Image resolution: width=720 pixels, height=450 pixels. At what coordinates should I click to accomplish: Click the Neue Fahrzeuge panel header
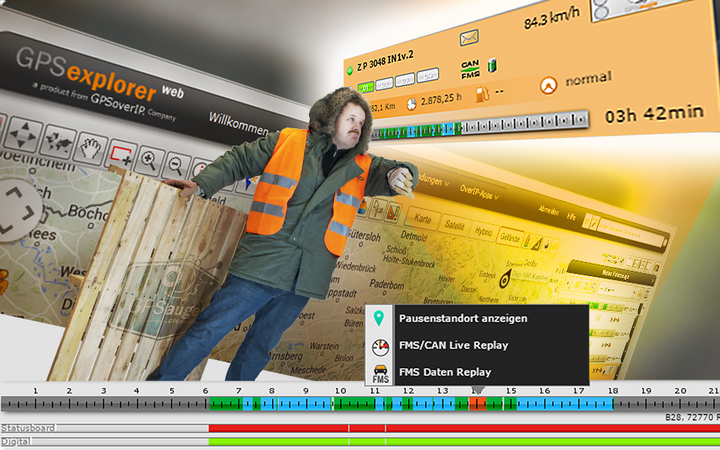611,272
